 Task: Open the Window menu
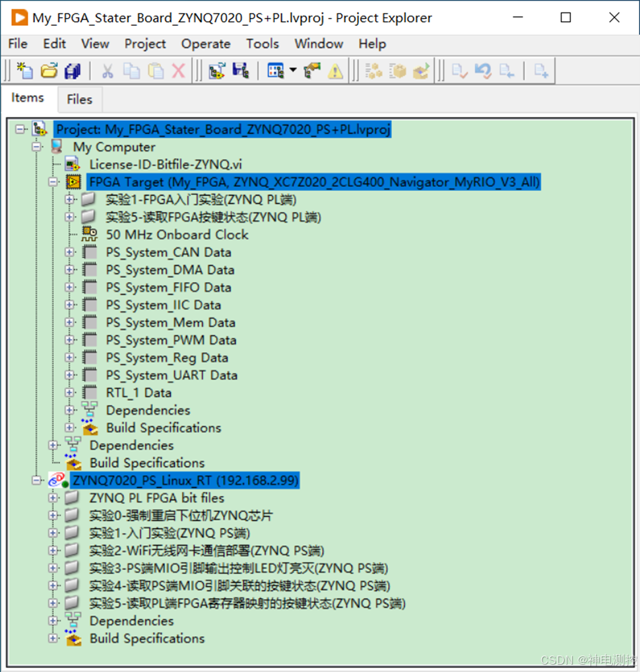click(x=319, y=44)
